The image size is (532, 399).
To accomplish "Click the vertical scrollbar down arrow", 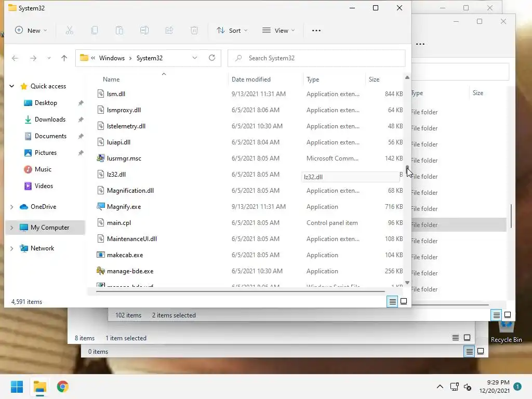I will coord(407,282).
